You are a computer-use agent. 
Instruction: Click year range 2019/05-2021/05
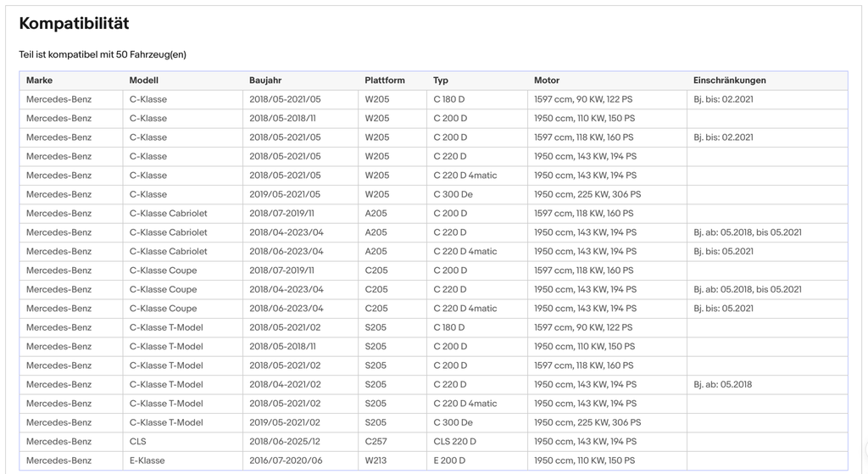click(x=285, y=194)
